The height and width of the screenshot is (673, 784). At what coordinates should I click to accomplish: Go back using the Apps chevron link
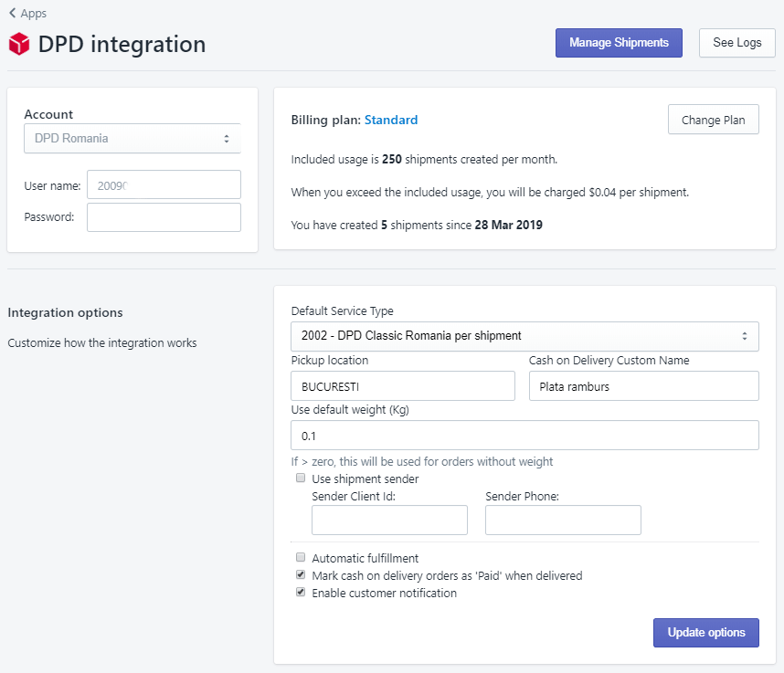(27, 14)
